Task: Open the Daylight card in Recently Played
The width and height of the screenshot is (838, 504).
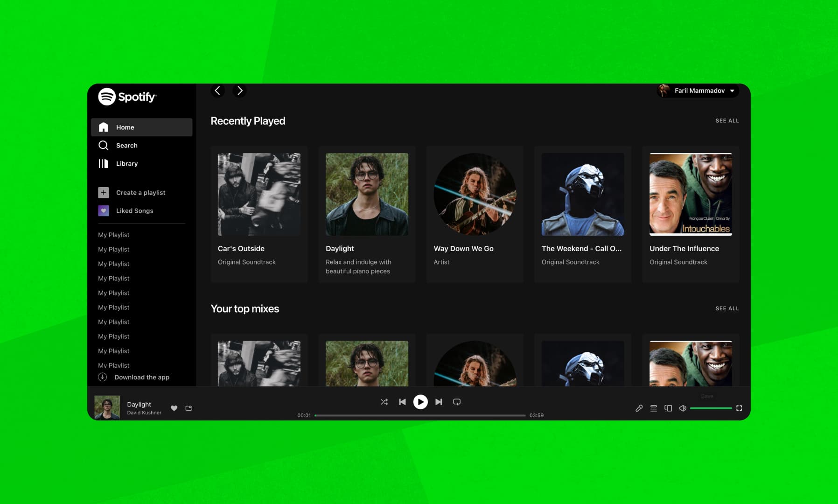Action: (367, 214)
